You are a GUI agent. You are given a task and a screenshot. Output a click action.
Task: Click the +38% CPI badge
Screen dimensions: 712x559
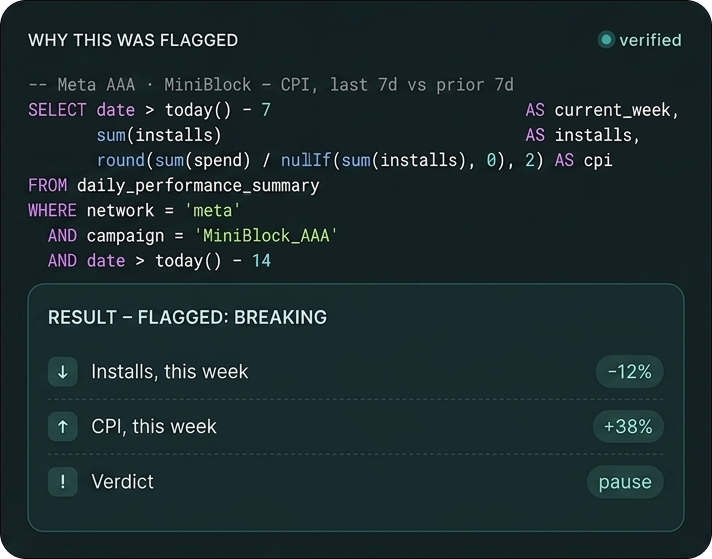[628, 427]
